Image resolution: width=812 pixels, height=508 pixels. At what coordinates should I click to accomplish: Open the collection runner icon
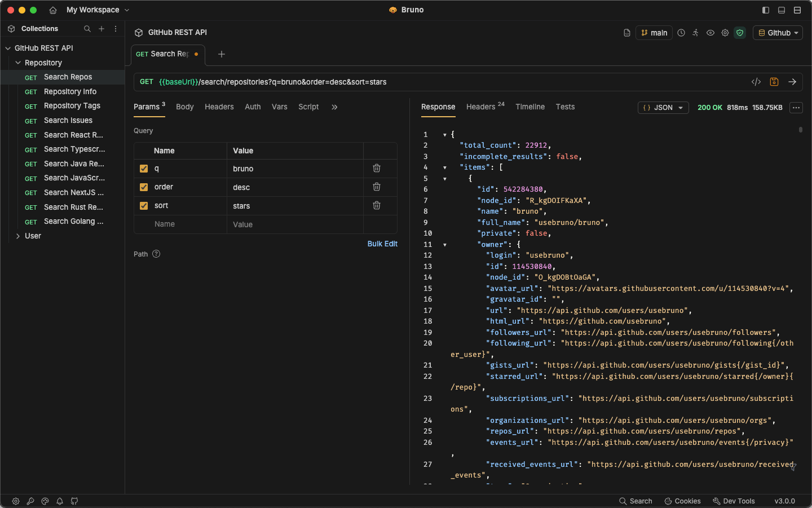pyautogui.click(x=696, y=33)
